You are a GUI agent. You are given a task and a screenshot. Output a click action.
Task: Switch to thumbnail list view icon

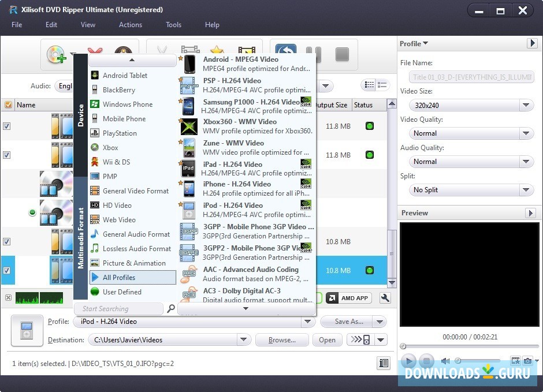[x=369, y=85]
